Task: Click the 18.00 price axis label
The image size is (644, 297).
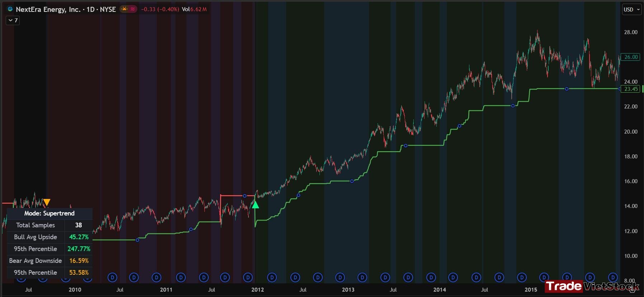Action: coord(631,157)
